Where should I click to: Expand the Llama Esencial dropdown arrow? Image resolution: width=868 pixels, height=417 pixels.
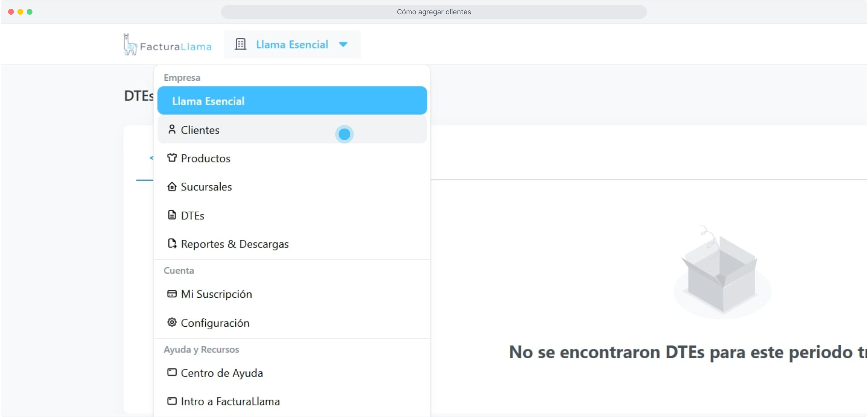[x=343, y=44]
